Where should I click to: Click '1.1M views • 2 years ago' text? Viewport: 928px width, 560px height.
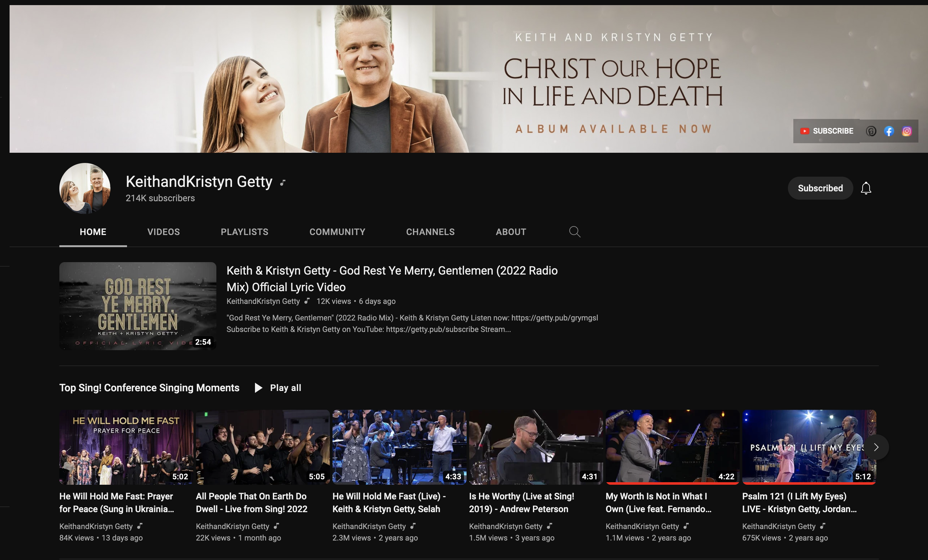click(x=648, y=538)
